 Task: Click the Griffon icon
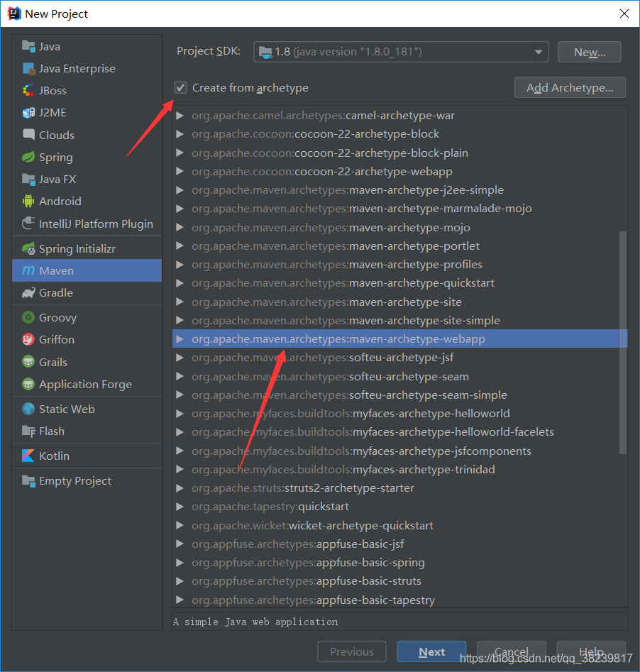[28, 339]
